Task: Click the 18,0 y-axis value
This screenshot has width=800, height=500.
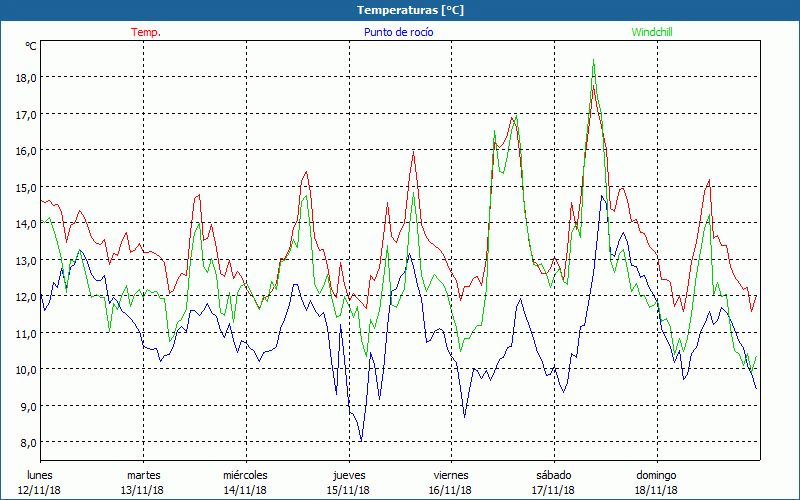Action: click(27, 78)
